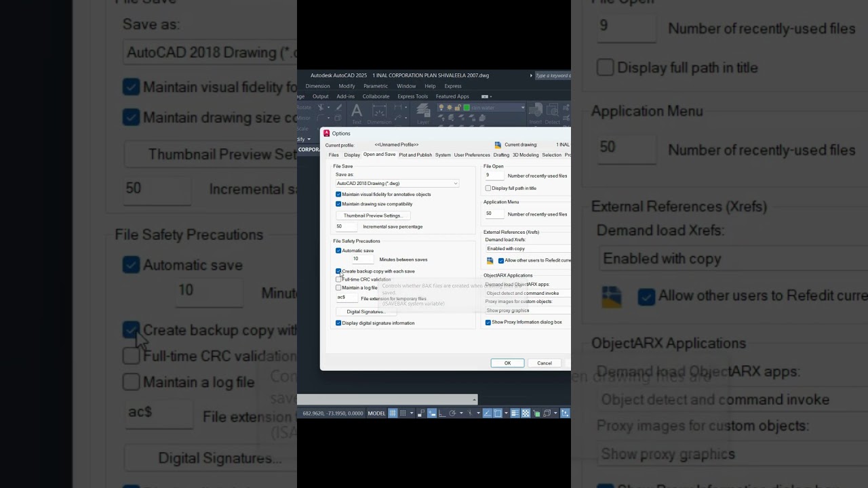Switch to the User Preferences tab
Screen dimensions: 868x488
tap(472, 155)
